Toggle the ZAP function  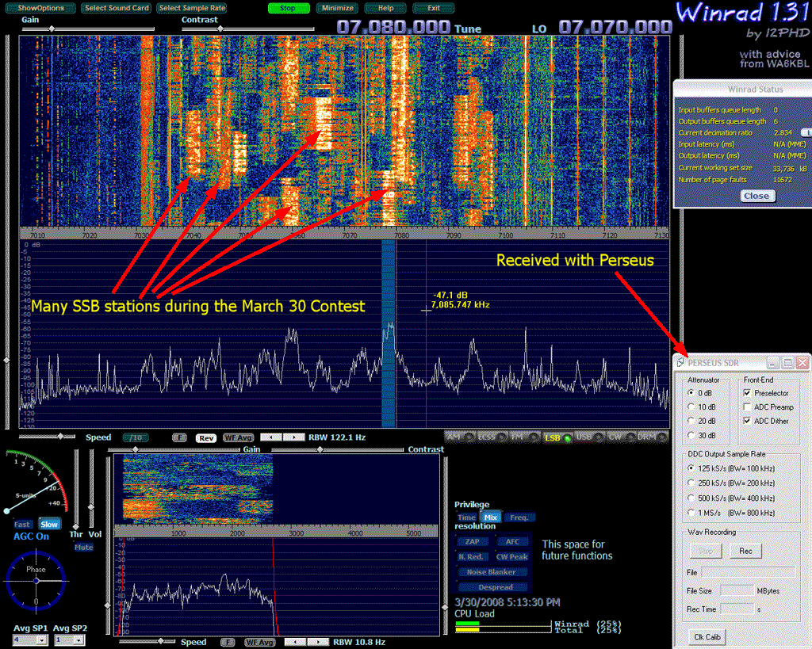coord(472,541)
